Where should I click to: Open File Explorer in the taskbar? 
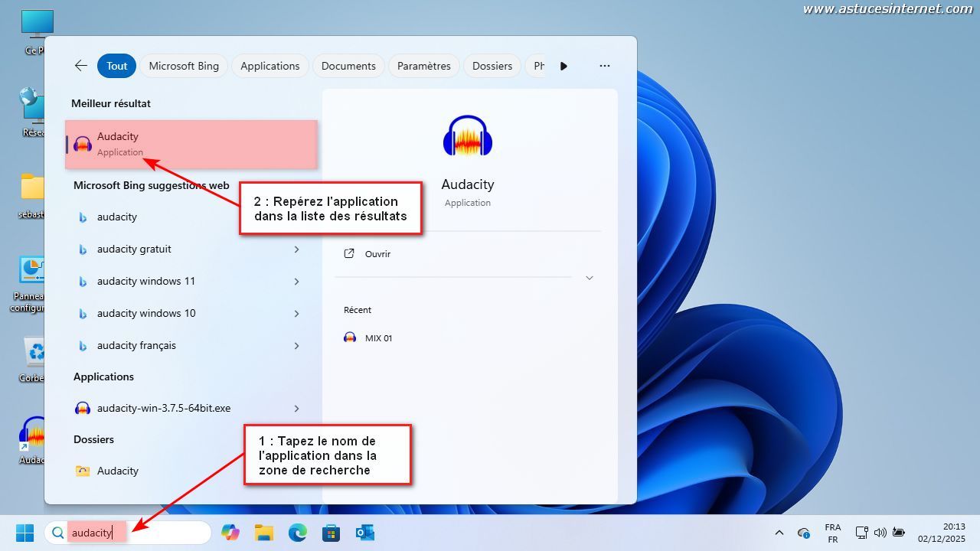(x=263, y=533)
